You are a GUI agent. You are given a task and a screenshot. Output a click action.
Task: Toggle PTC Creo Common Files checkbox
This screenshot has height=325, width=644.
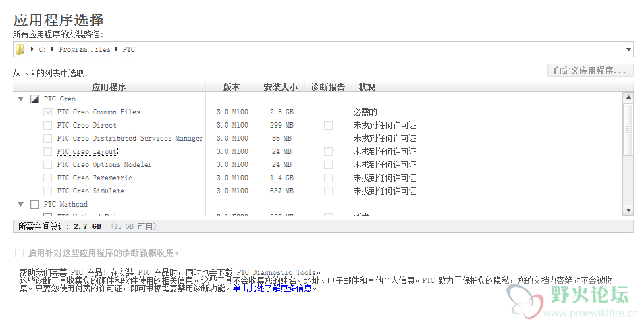click(48, 112)
